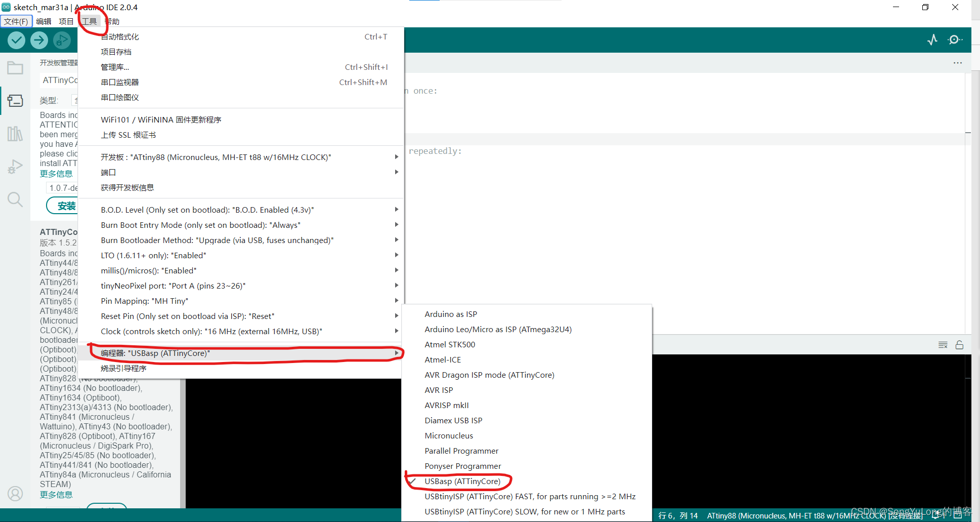This screenshot has height=522, width=980.
Task: Choose USBtinyISP (ATTinyCore) SLOW programmer
Action: point(527,511)
